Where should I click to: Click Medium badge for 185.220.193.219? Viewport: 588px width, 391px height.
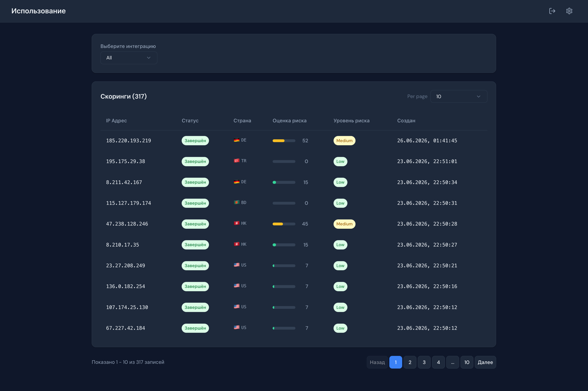pos(344,140)
